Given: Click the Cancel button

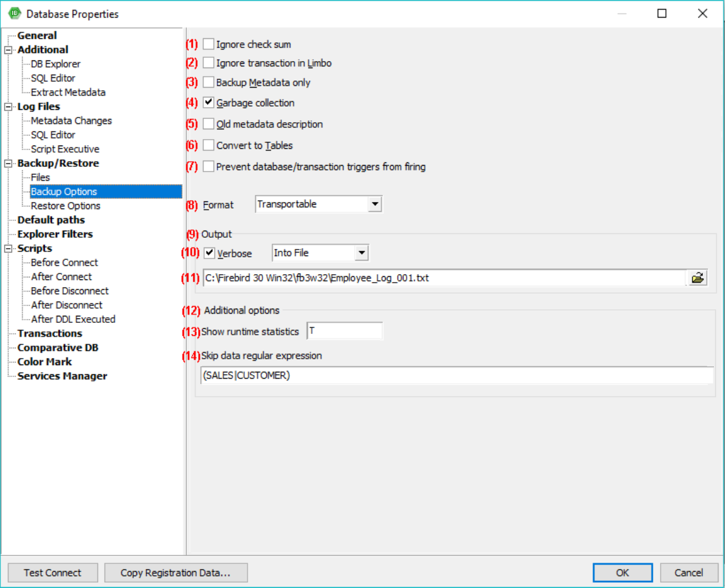Looking at the screenshot, I should click(689, 573).
